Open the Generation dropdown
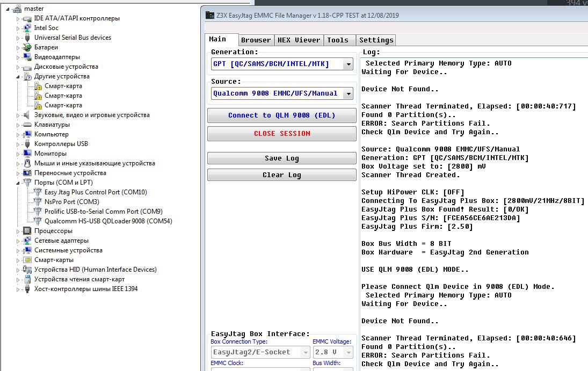 coord(349,64)
